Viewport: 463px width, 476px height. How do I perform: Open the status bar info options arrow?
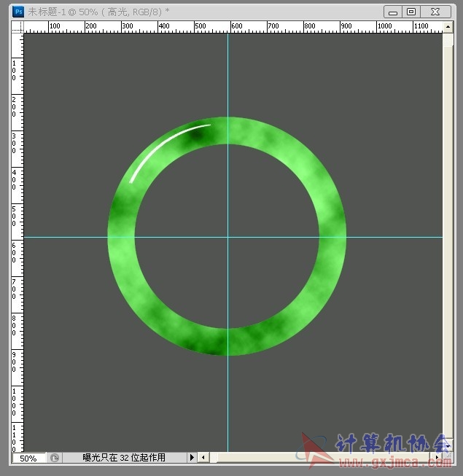click(x=192, y=457)
